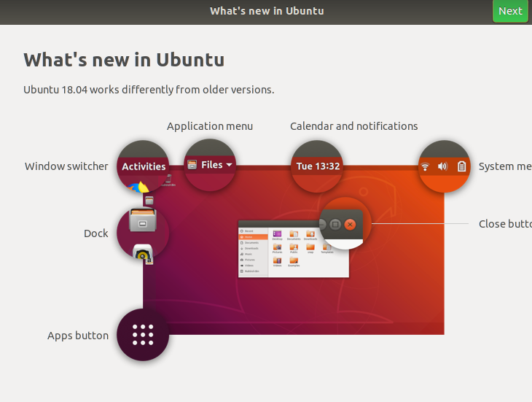Click the "Close button" label at the right edge
Image resolution: width=532 pixels, height=402 pixels.
point(505,224)
